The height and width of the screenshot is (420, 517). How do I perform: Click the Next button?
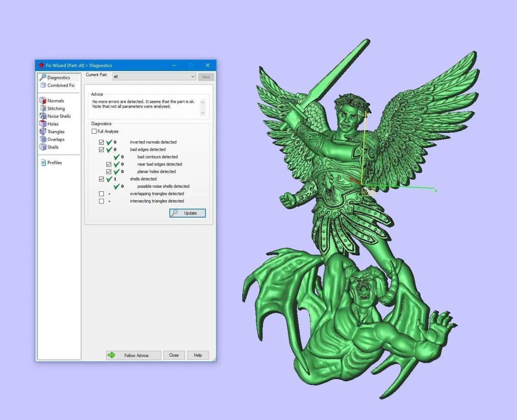click(x=206, y=77)
